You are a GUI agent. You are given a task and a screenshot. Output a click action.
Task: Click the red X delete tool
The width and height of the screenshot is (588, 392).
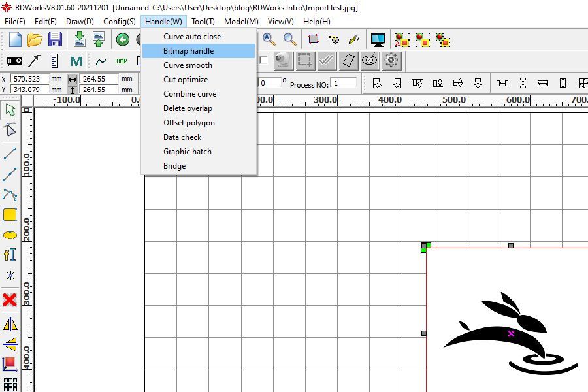pyautogui.click(x=10, y=300)
